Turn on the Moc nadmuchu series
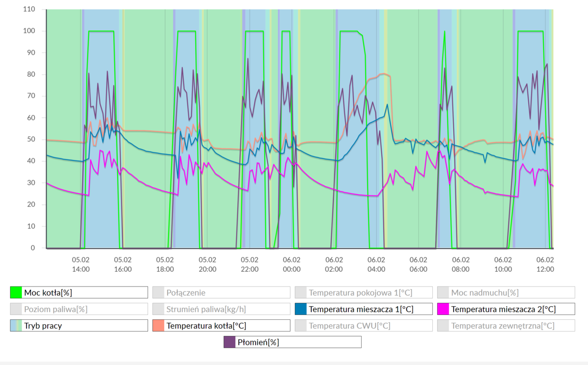 [x=485, y=292]
